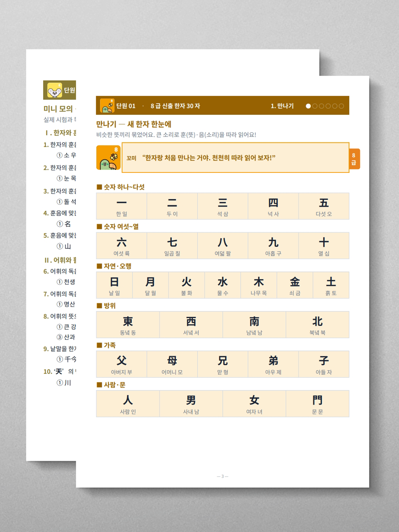Click the page number '— 3 —'
The image size is (399, 532).
[x=222, y=476]
